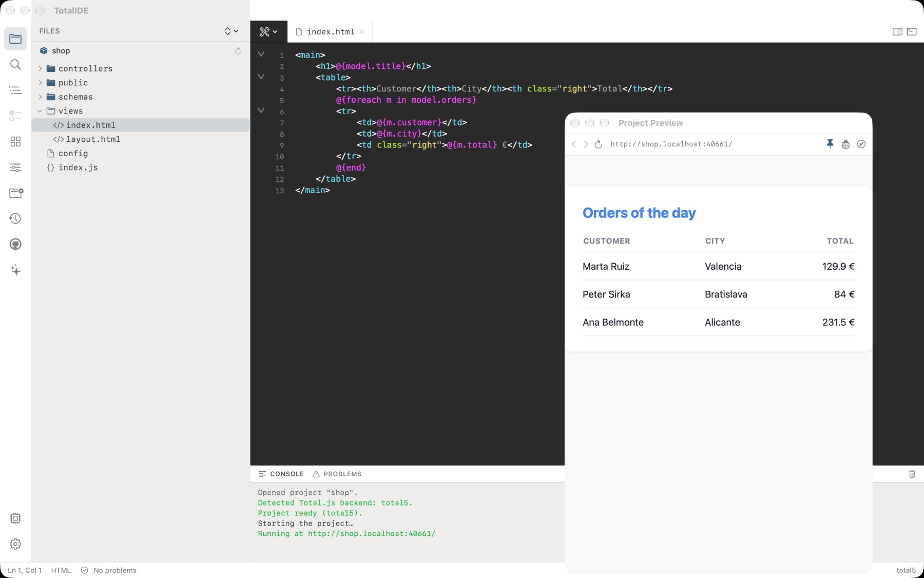Toggle the terminal panel icon
This screenshot has width=924, height=578.
point(912,31)
